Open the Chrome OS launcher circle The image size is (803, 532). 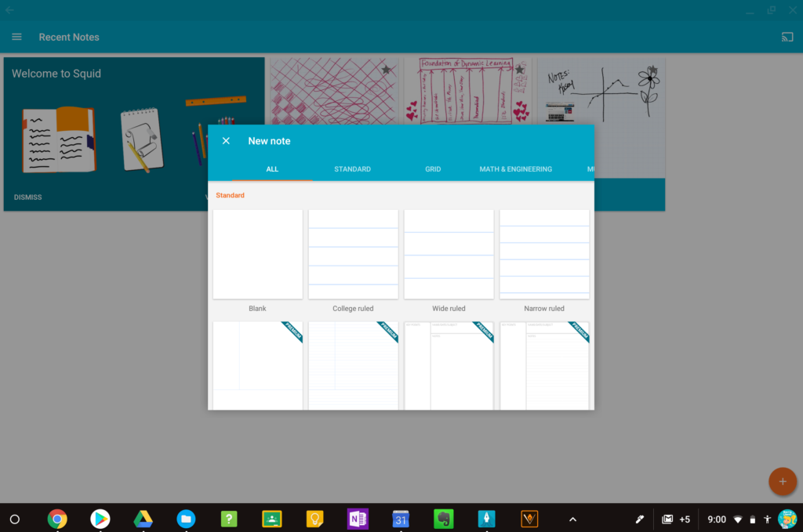(x=15, y=519)
